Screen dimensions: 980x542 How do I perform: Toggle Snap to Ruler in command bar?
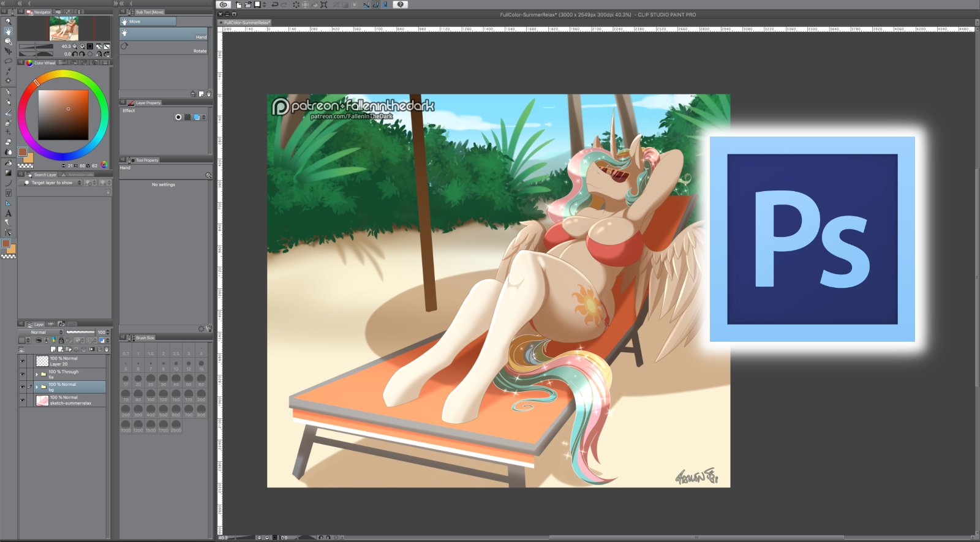366,4
